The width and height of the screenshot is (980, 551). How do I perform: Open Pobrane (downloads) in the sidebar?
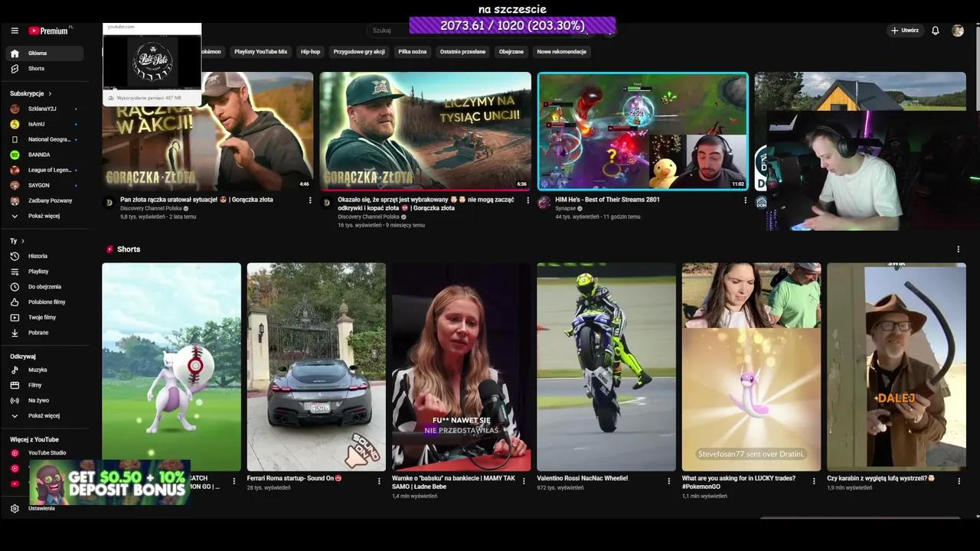pyautogui.click(x=38, y=332)
